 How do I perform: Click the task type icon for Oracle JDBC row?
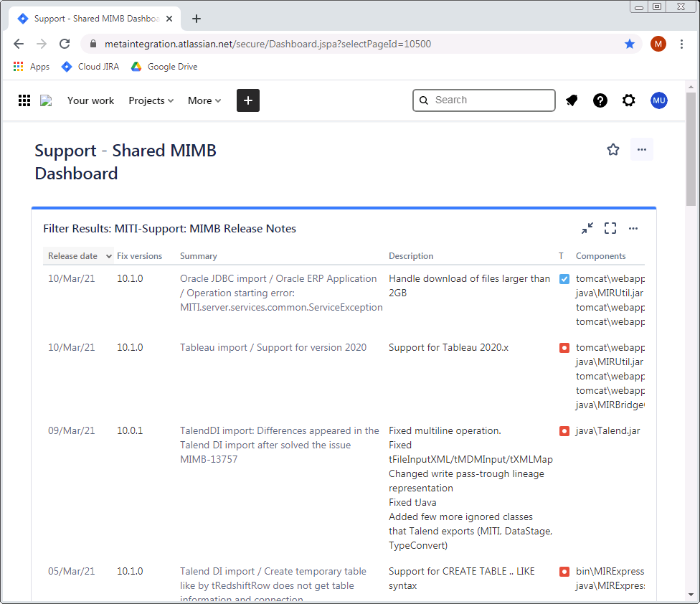coord(564,279)
